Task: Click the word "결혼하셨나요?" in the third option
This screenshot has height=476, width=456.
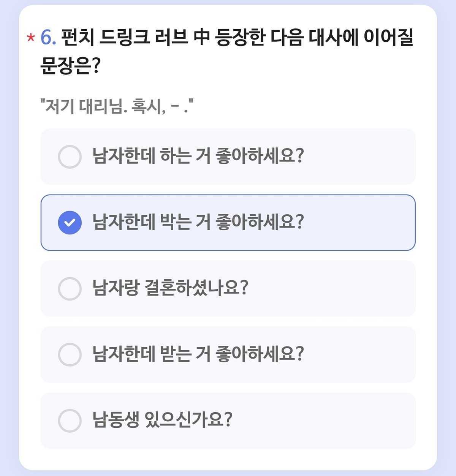Action: [196, 288]
